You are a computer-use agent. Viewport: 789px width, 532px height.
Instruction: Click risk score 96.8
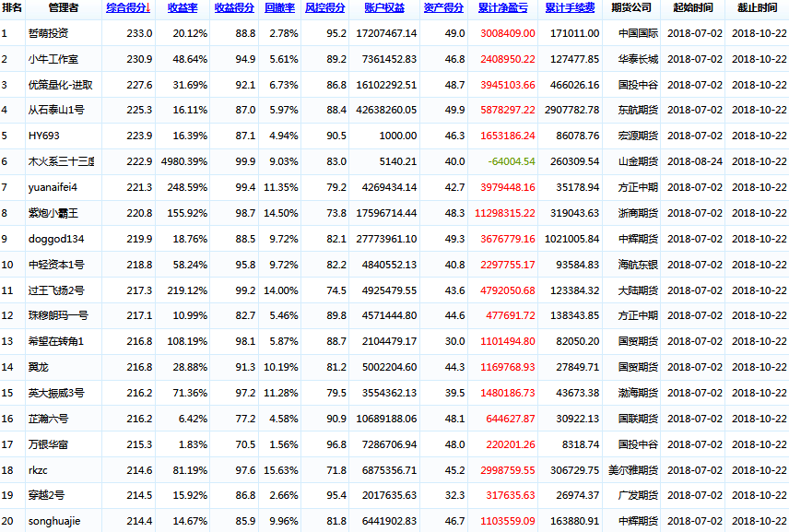(x=336, y=445)
